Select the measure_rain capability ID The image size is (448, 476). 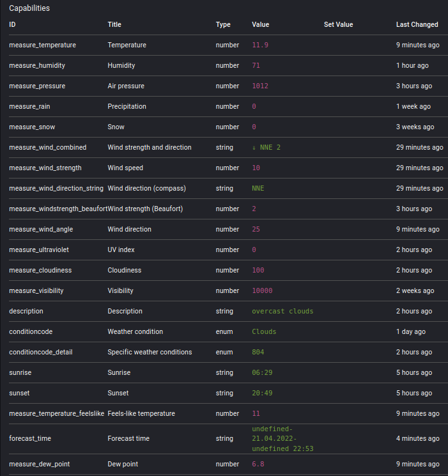click(x=29, y=106)
